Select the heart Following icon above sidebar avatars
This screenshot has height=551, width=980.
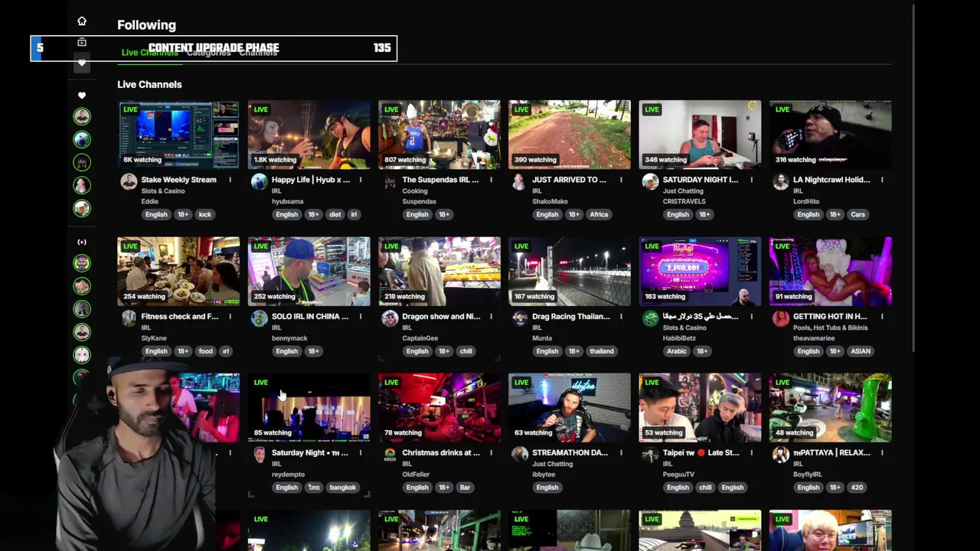(82, 96)
